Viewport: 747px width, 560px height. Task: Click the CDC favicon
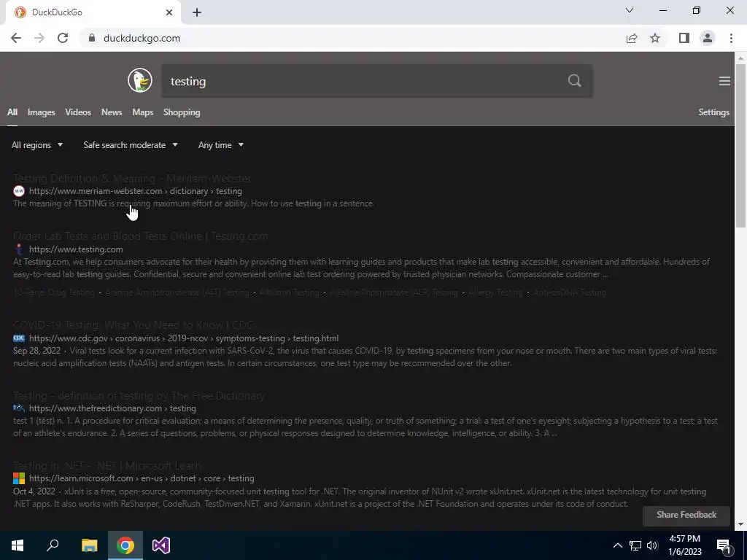point(18,338)
